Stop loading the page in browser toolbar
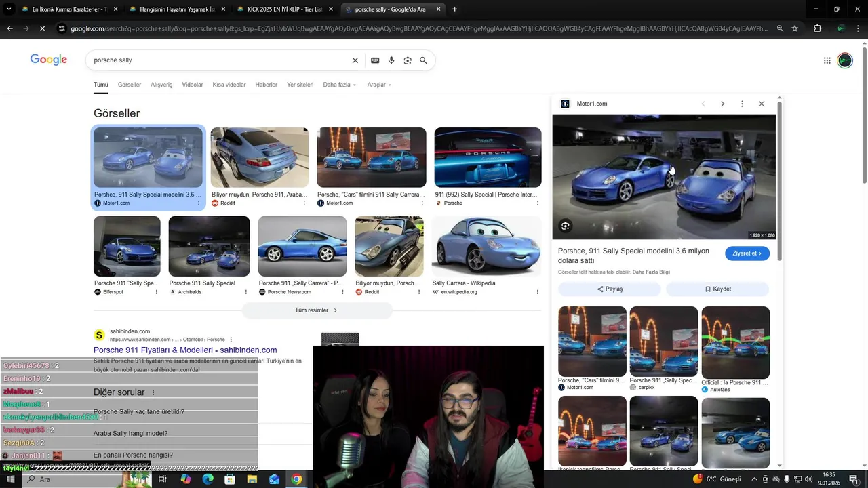868x488 pixels. [42, 28]
